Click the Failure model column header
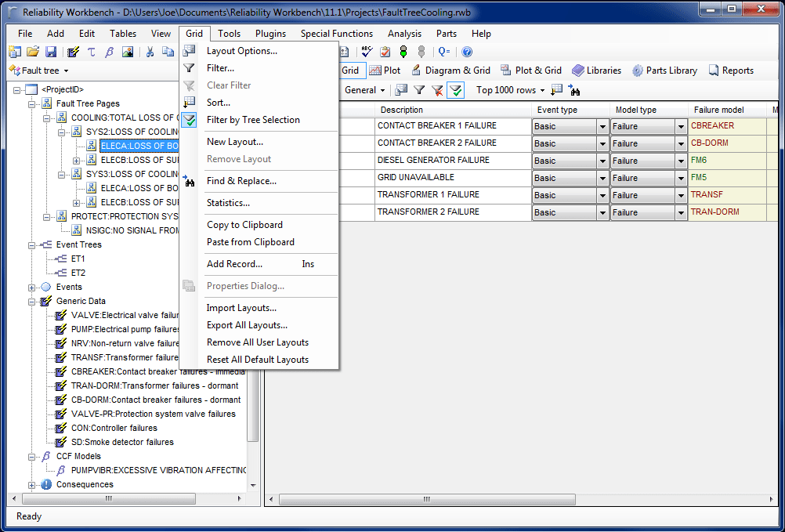Viewport: 785px width, 532px height. pos(728,110)
